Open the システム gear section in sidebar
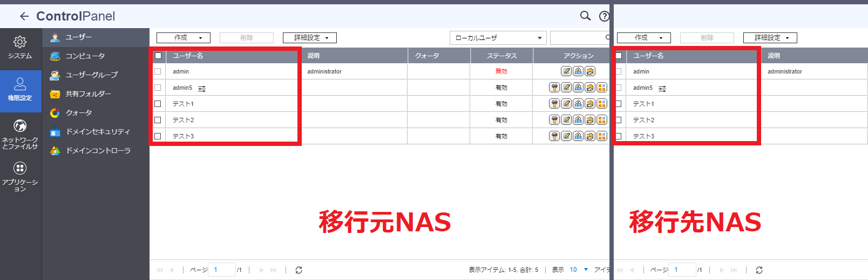 pyautogui.click(x=20, y=48)
